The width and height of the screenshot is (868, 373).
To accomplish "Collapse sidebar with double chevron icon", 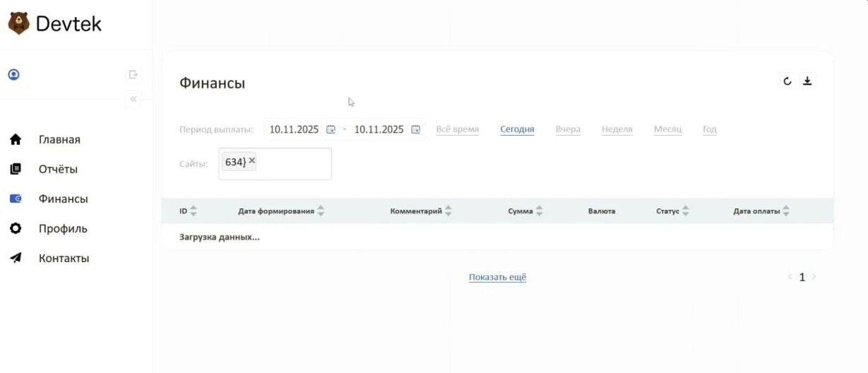I will coord(133,99).
